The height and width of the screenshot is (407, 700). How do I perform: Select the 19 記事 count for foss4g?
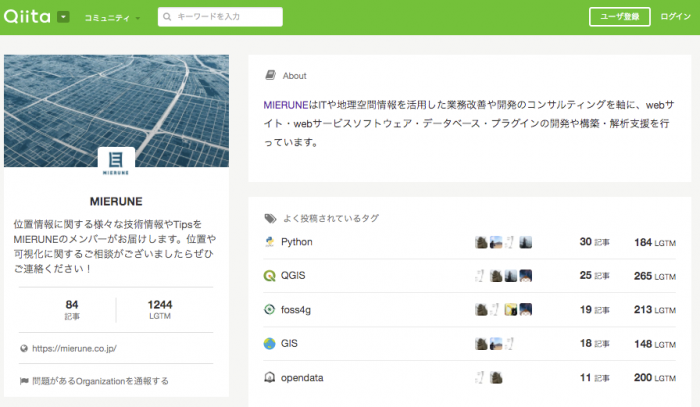pyautogui.click(x=594, y=309)
